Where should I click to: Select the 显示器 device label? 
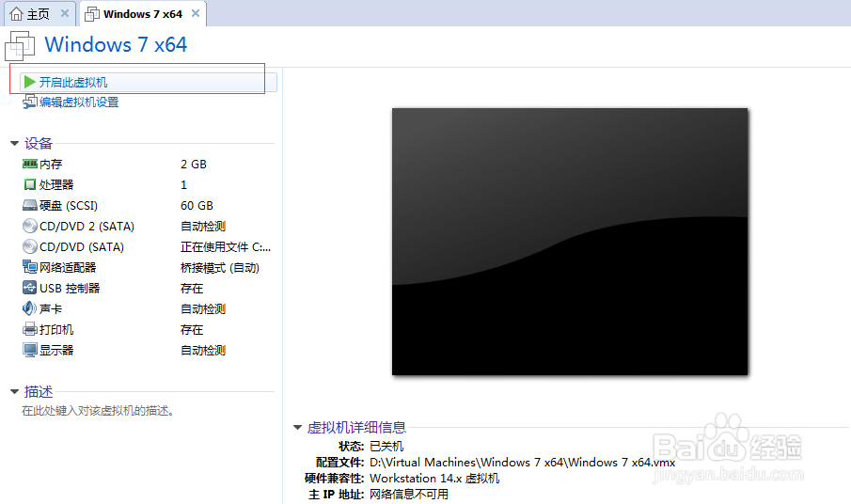pyautogui.click(x=56, y=350)
